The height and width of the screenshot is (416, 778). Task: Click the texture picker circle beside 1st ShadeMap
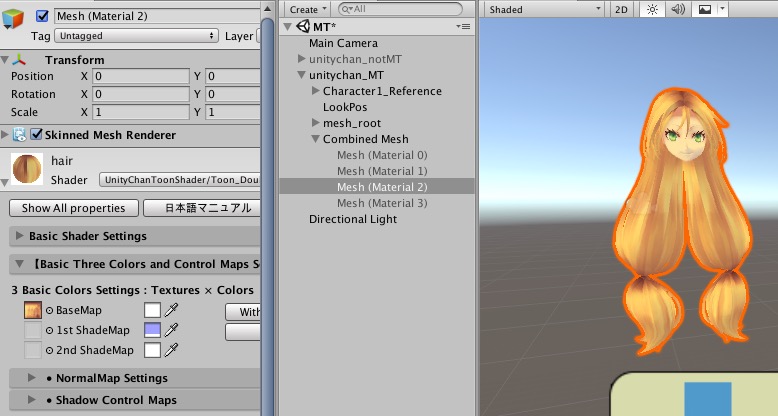point(50,330)
